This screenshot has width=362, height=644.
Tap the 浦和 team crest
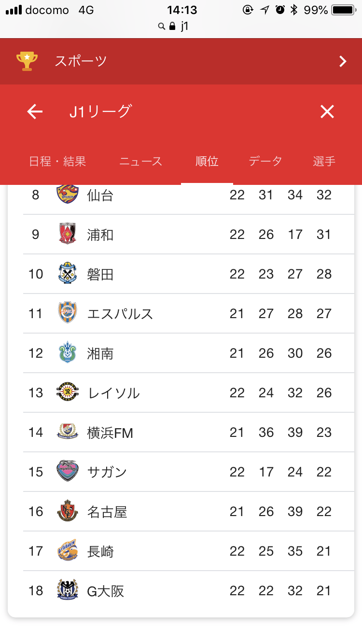[67, 234]
